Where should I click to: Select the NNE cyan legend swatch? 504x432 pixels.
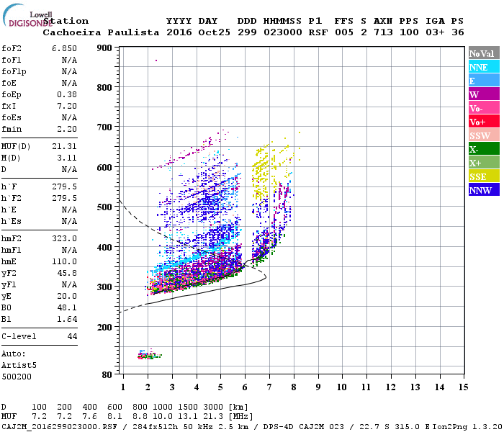[x=484, y=66]
